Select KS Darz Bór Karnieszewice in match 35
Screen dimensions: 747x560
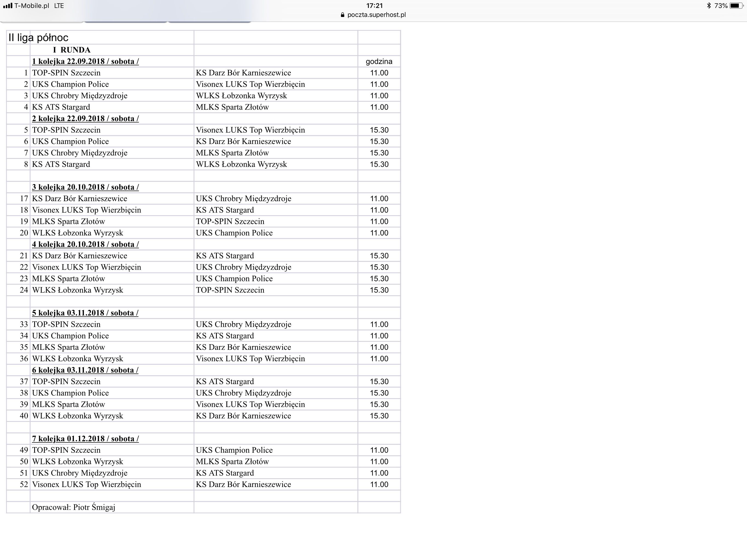(243, 347)
